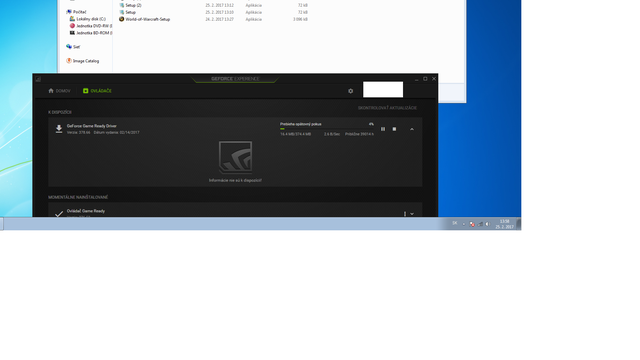Collapse the Game Ready Driver details panel
Image resolution: width=640 pixels, height=360 pixels.
pyautogui.click(x=412, y=129)
